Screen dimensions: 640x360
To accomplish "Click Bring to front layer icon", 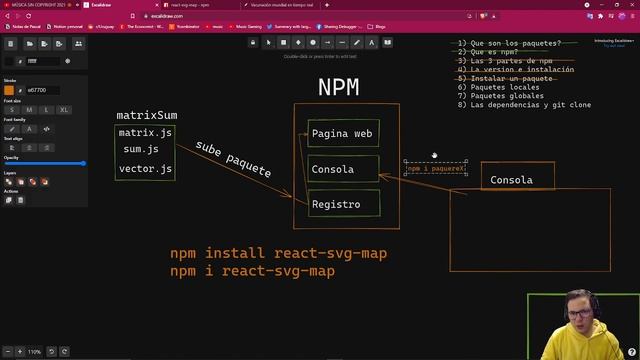I will tap(33, 182).
